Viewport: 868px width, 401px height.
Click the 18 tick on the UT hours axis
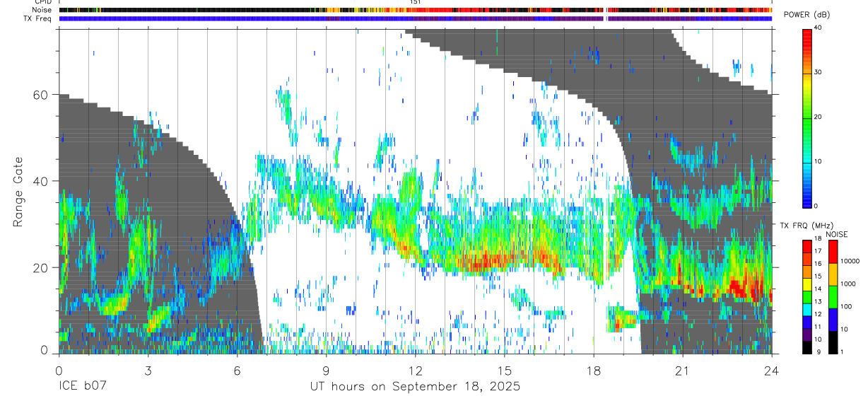593,370
